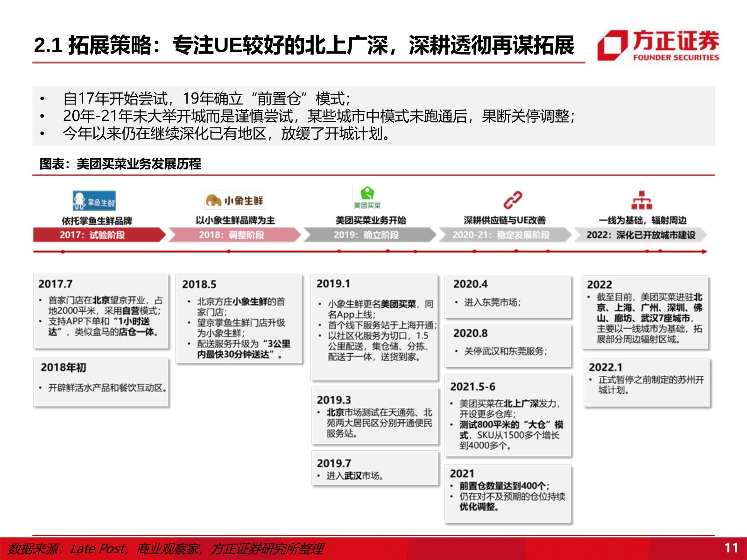Click the label 一线为基础，辐射周边
This screenshot has height=560, width=747.
click(643, 220)
